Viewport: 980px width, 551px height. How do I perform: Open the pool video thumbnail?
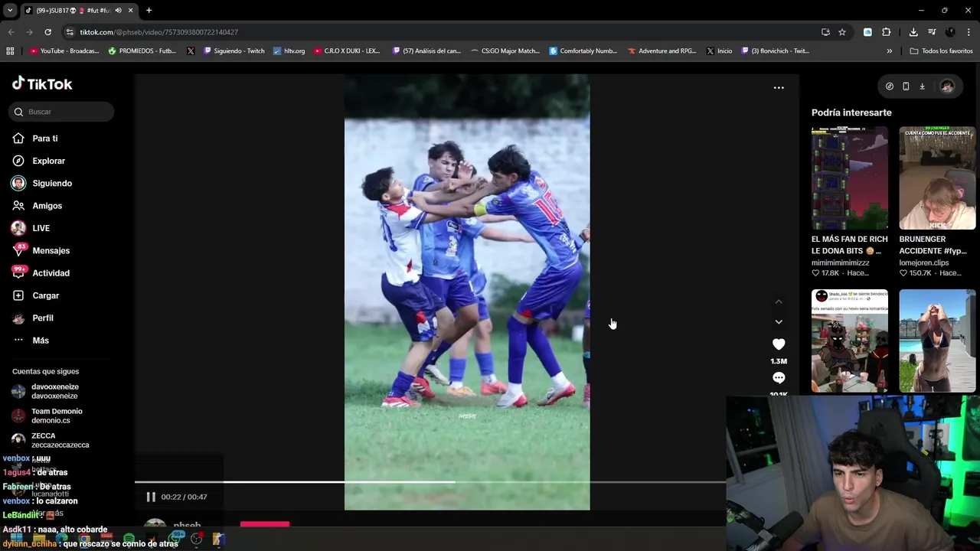coord(937,341)
